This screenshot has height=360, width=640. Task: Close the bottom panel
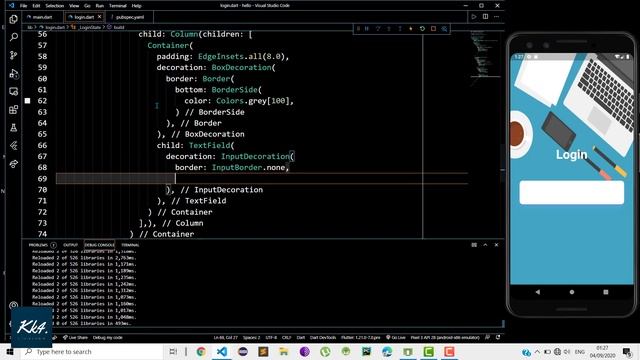pos(496,245)
